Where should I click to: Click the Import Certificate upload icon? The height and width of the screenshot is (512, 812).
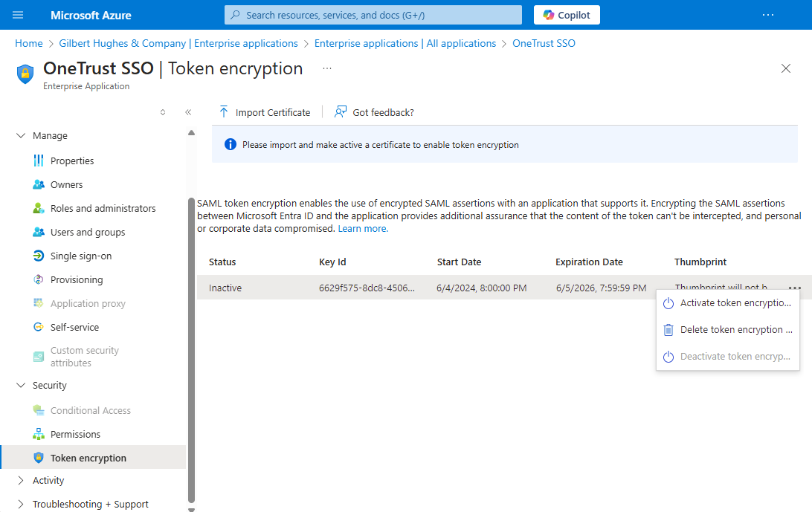click(223, 112)
